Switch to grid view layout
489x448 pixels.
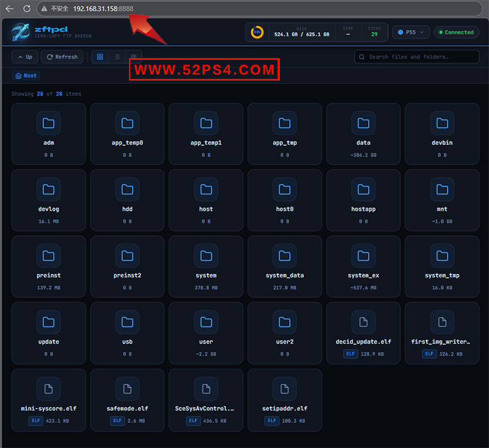[100, 57]
